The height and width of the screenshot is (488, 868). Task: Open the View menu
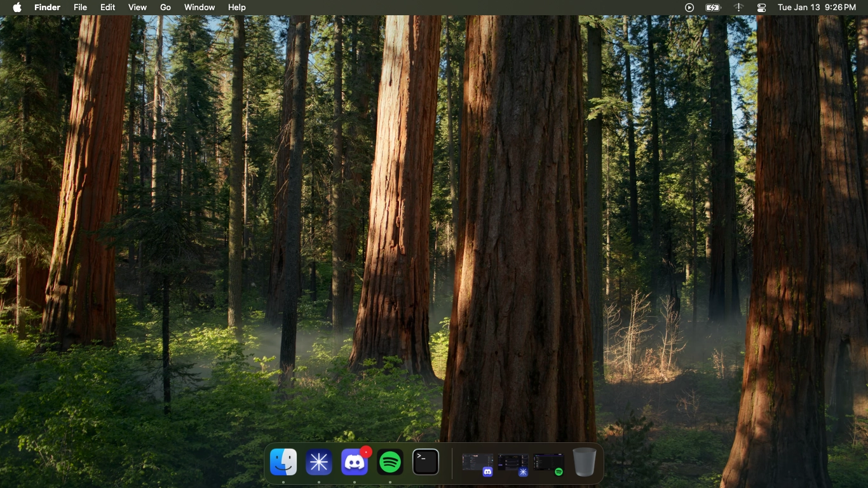(x=137, y=8)
